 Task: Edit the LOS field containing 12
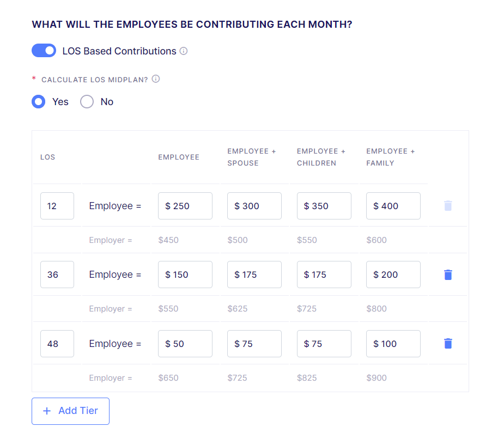(57, 206)
